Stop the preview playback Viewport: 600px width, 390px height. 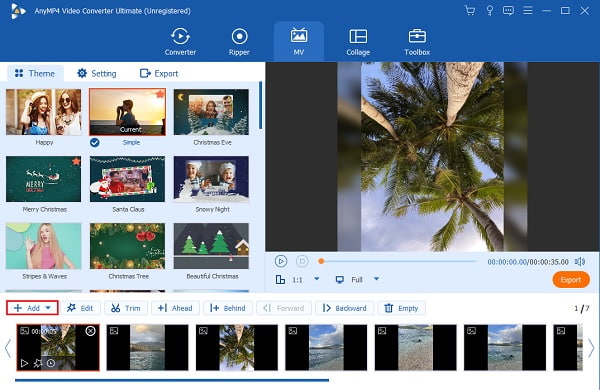pos(302,261)
